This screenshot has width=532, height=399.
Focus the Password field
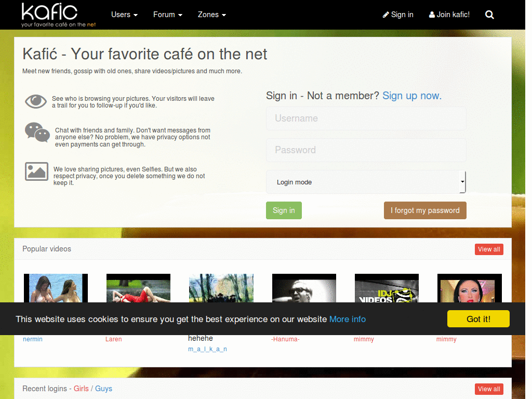[x=366, y=150]
